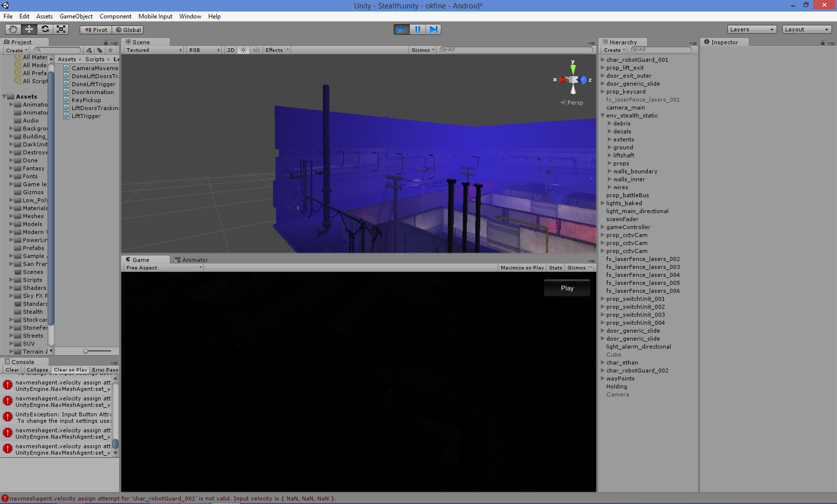
Task: Open the GameObject menu
Action: tap(76, 16)
